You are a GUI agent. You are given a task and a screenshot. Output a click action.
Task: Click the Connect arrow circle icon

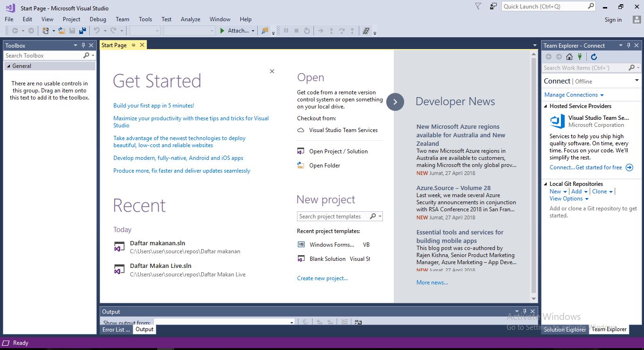point(629,167)
